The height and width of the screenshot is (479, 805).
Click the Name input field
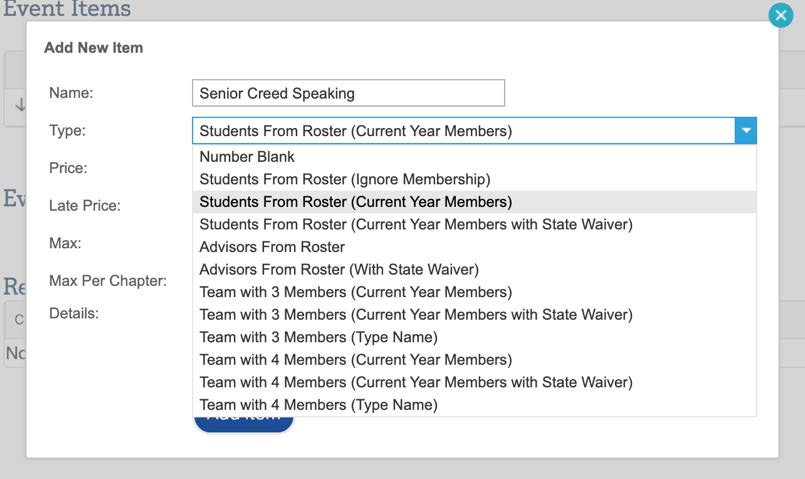[x=348, y=93]
